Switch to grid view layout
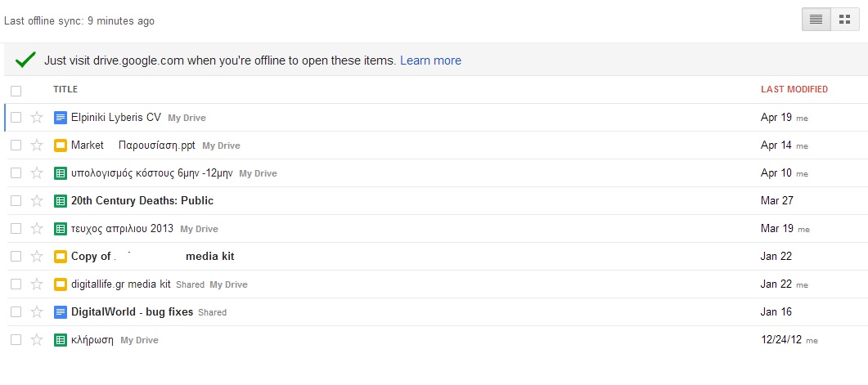Image resolution: width=868 pixels, height=385 pixels. 844,20
